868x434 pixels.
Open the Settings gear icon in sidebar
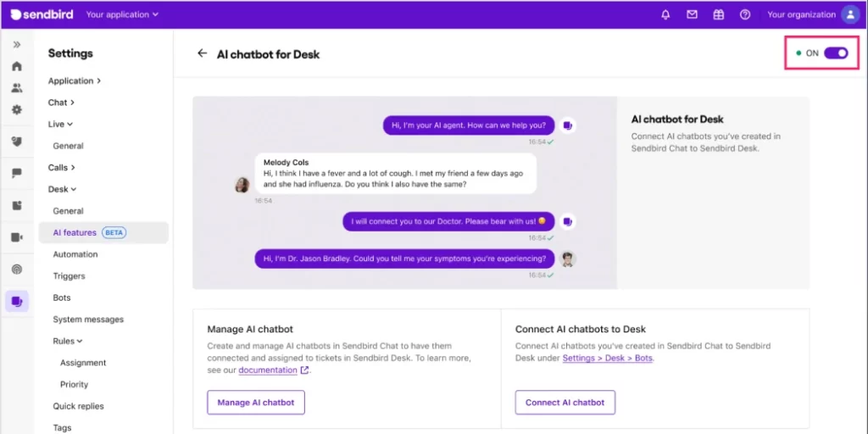pyautogui.click(x=17, y=109)
